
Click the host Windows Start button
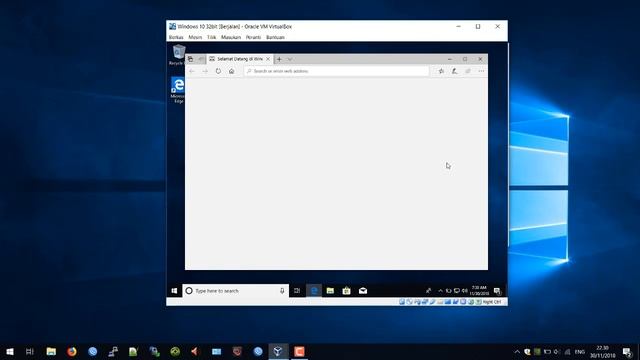click(10, 351)
